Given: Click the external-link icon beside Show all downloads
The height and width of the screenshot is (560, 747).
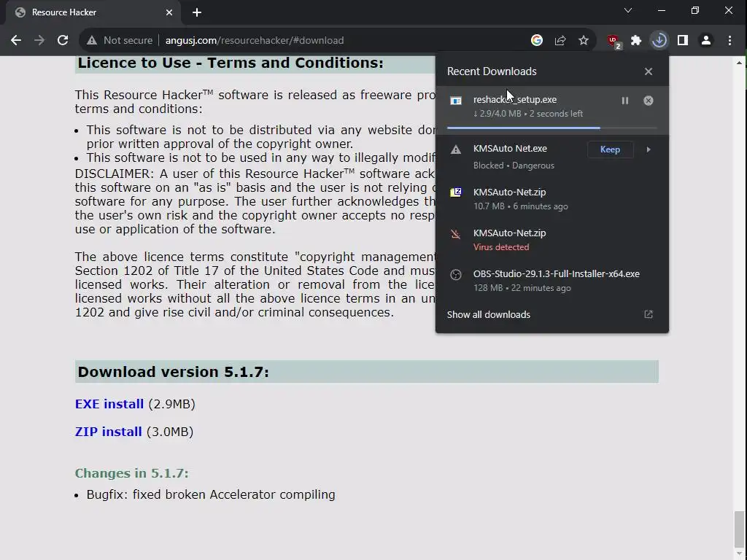Looking at the screenshot, I should (649, 314).
